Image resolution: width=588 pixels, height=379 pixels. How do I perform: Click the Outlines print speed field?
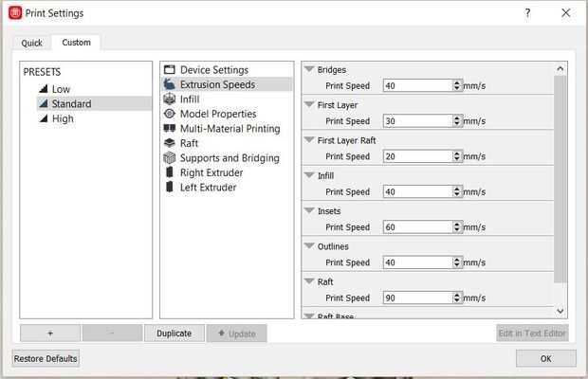click(x=418, y=262)
